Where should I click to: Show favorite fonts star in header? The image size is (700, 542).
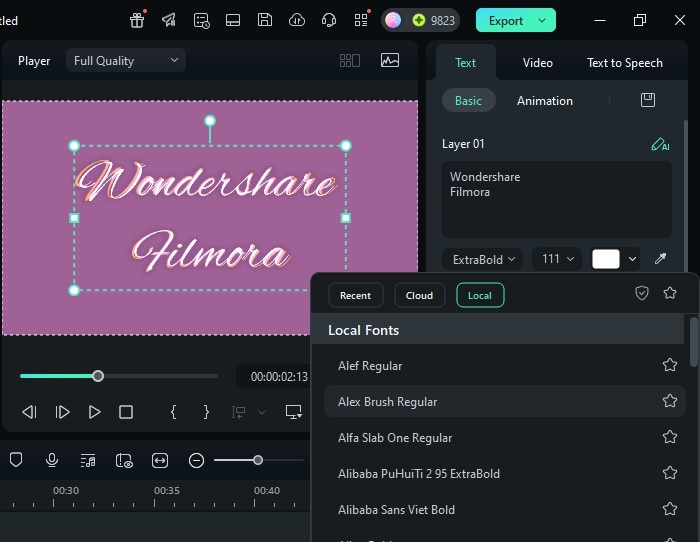point(670,293)
